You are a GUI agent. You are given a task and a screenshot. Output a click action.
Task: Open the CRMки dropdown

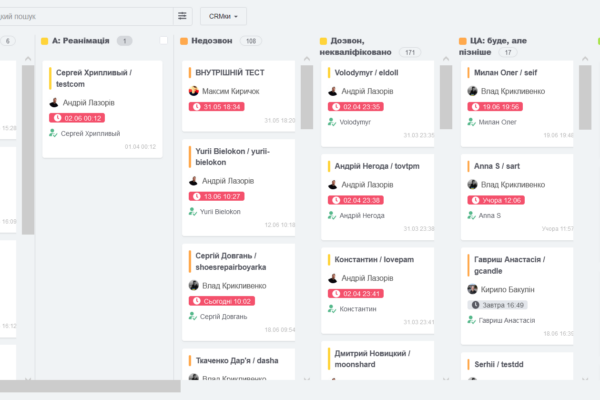point(222,16)
